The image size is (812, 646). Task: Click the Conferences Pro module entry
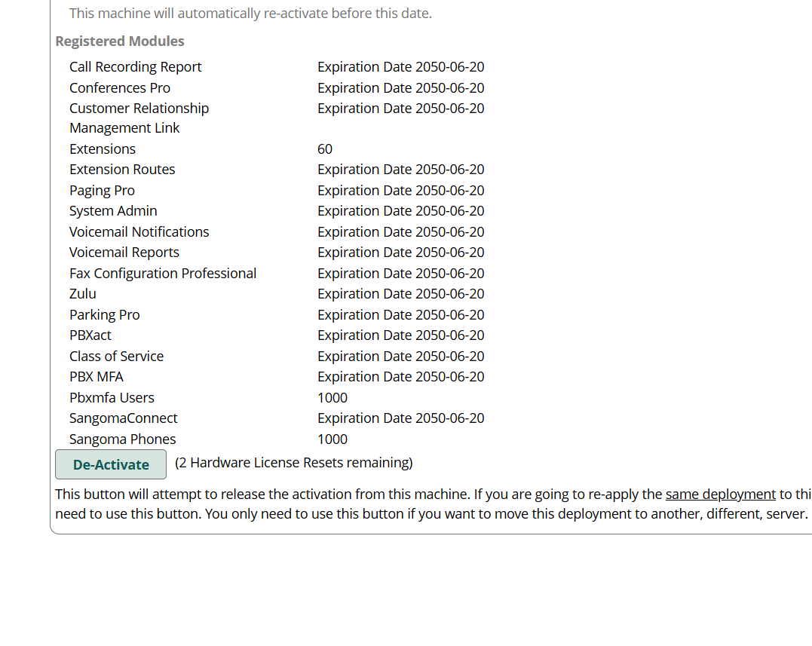[x=120, y=88]
